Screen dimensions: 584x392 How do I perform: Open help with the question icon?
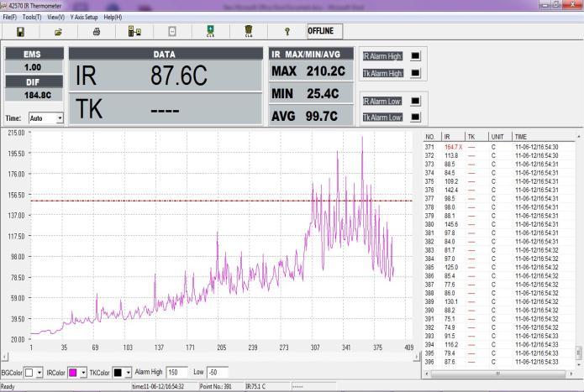287,32
